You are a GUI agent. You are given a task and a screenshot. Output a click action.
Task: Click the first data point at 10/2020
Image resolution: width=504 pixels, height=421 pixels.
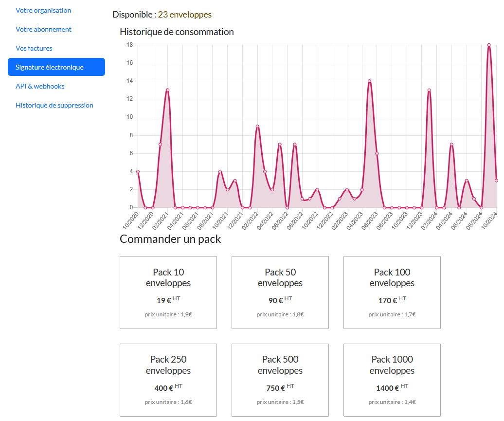(x=138, y=171)
